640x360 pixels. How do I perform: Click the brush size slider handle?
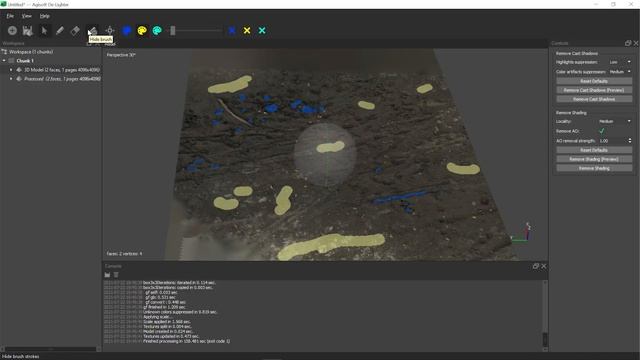(173, 30)
